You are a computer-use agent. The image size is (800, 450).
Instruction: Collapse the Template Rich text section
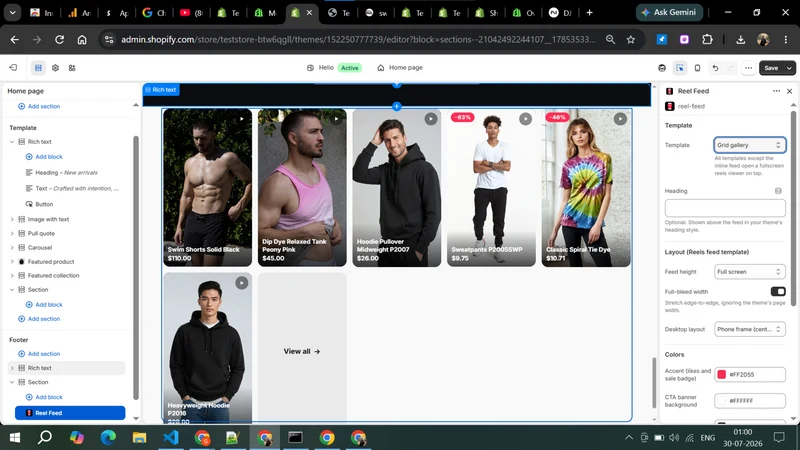pos(12,142)
